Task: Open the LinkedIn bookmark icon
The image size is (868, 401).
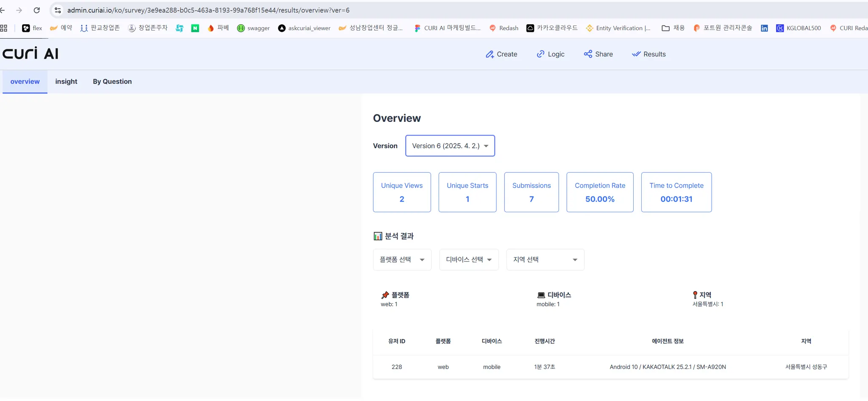Action: click(764, 28)
